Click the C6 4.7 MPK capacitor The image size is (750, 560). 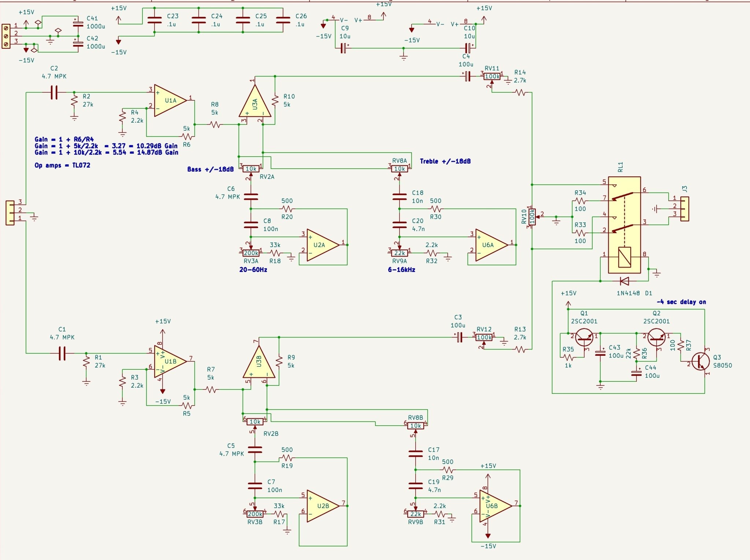tap(251, 197)
